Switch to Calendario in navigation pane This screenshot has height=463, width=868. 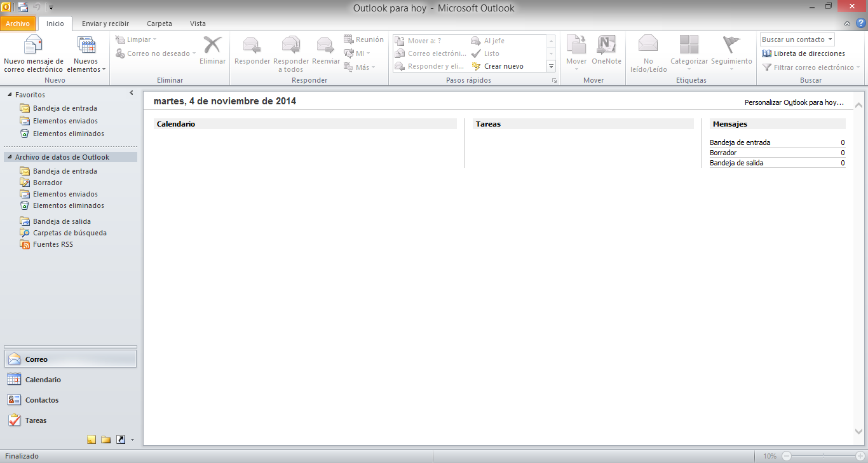tap(70, 380)
